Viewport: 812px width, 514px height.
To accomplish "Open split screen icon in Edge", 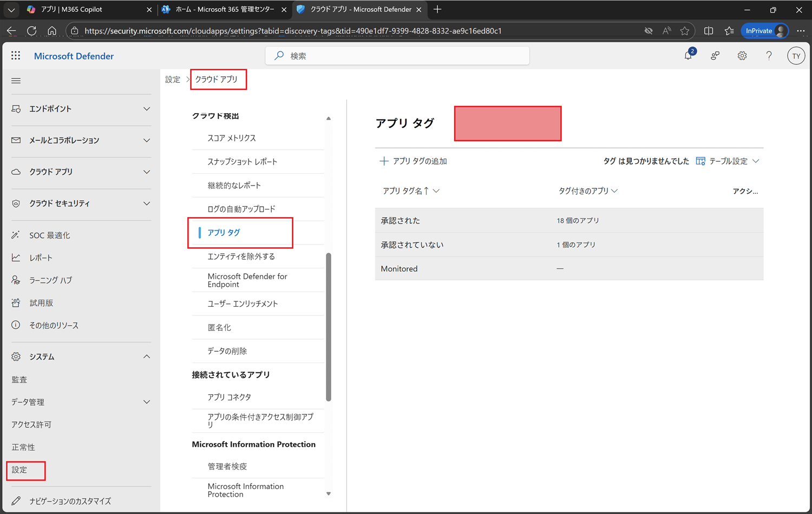I will [x=709, y=31].
